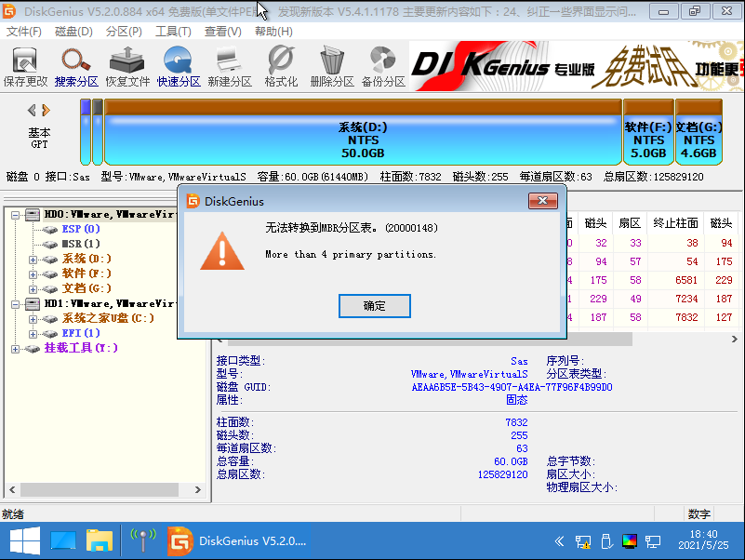
Task: Collapse the HD0 disk tree node
Action: click(15, 215)
